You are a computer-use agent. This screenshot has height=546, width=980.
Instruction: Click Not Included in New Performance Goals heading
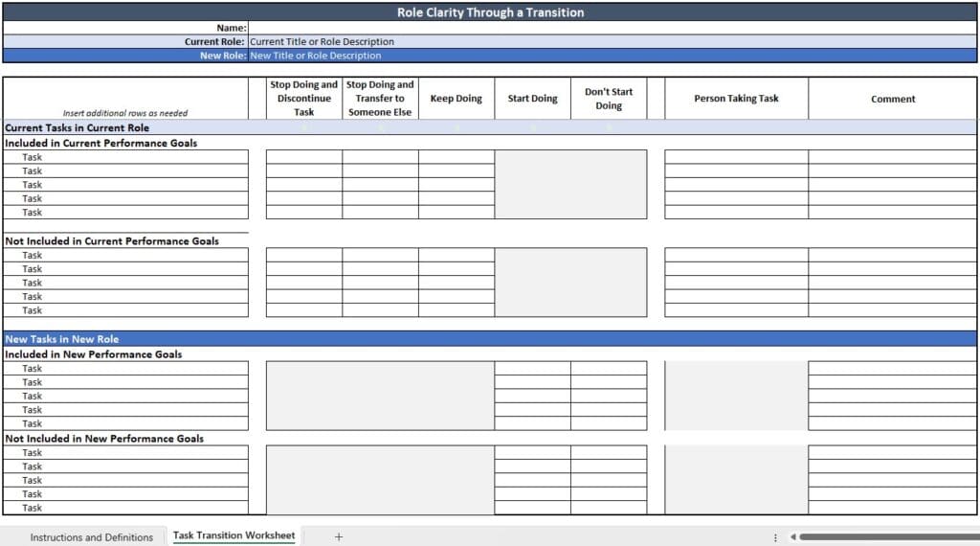[103, 439]
